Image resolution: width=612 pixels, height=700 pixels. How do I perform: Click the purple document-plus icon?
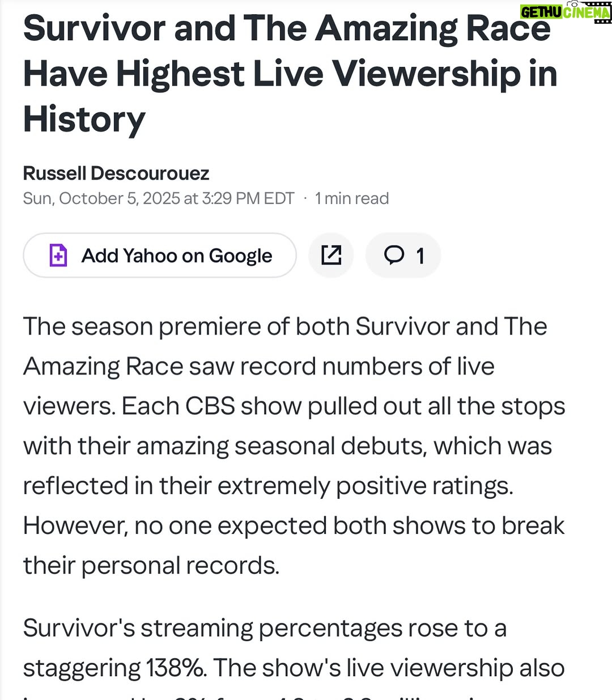click(58, 256)
